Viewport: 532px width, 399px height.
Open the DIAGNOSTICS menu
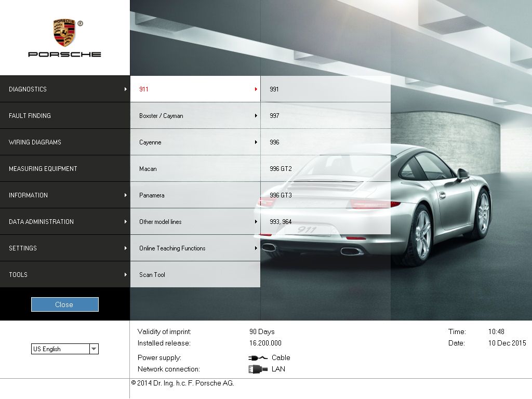tap(65, 89)
